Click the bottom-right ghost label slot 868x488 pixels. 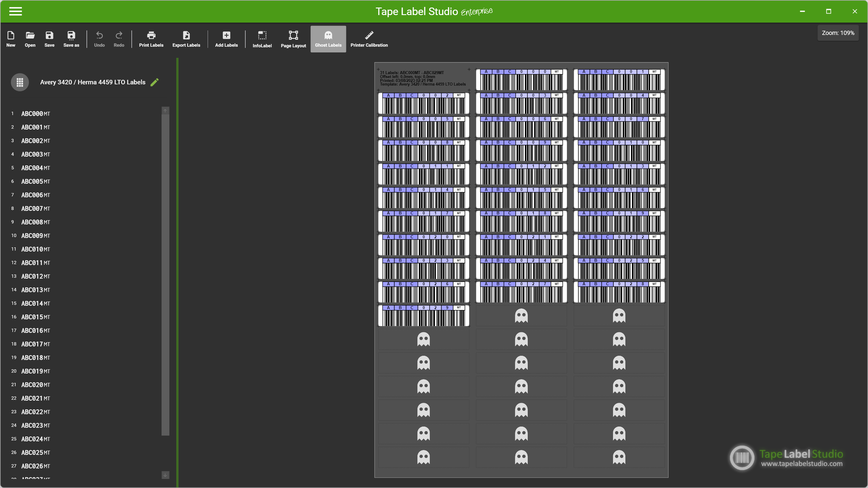[619, 457]
